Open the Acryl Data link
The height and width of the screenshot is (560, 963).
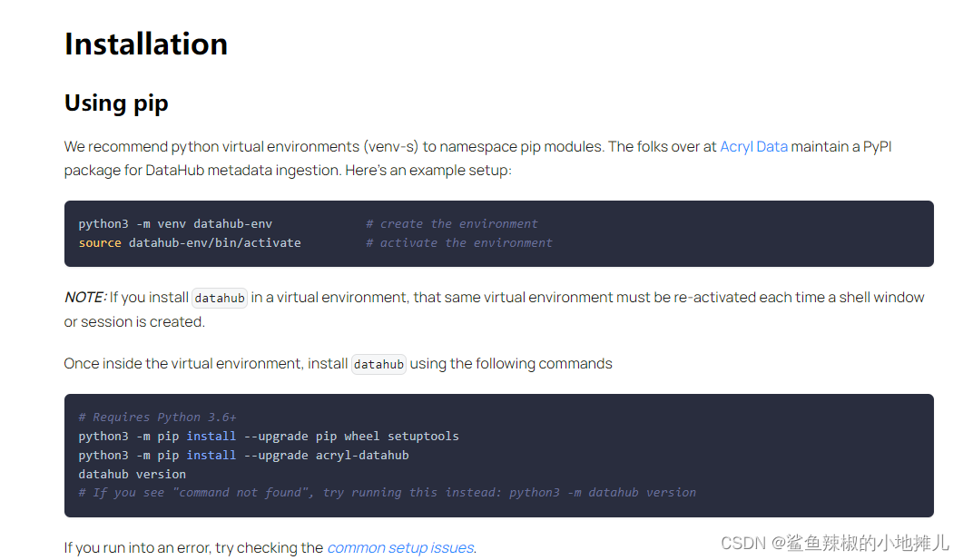753,146
